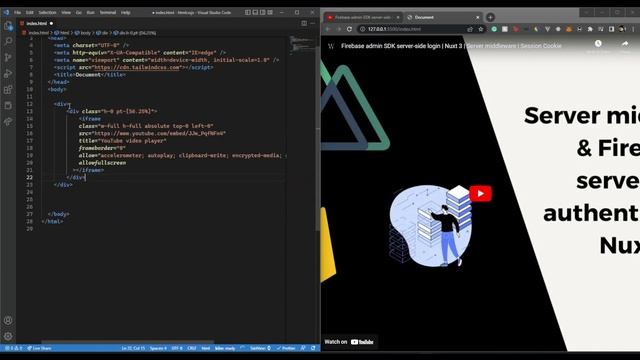Open the Extensions view
640x360 pixels.
(8, 89)
